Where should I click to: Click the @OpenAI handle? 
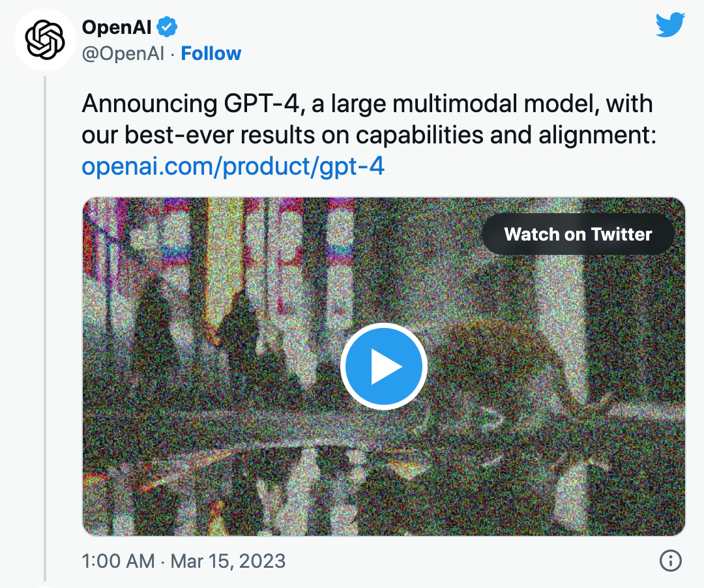(x=123, y=53)
